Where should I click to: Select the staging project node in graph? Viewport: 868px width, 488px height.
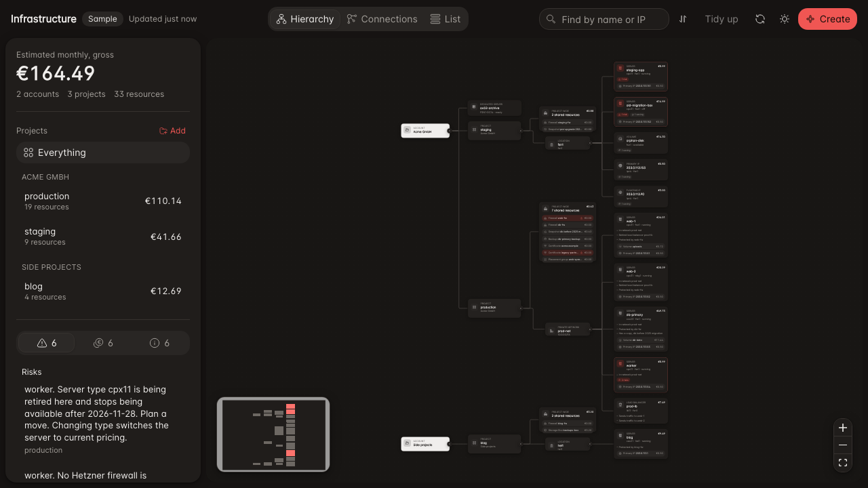coord(494,131)
